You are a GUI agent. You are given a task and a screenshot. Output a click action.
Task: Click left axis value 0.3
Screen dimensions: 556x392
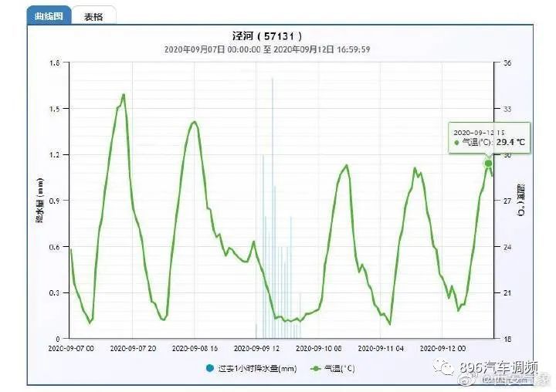(54, 293)
